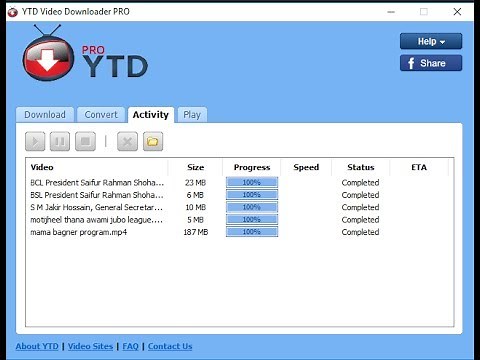Select the 'BSL President Saifur Rahman Shoha...' row
Viewport: 480px width, 360px height.
tap(239, 195)
